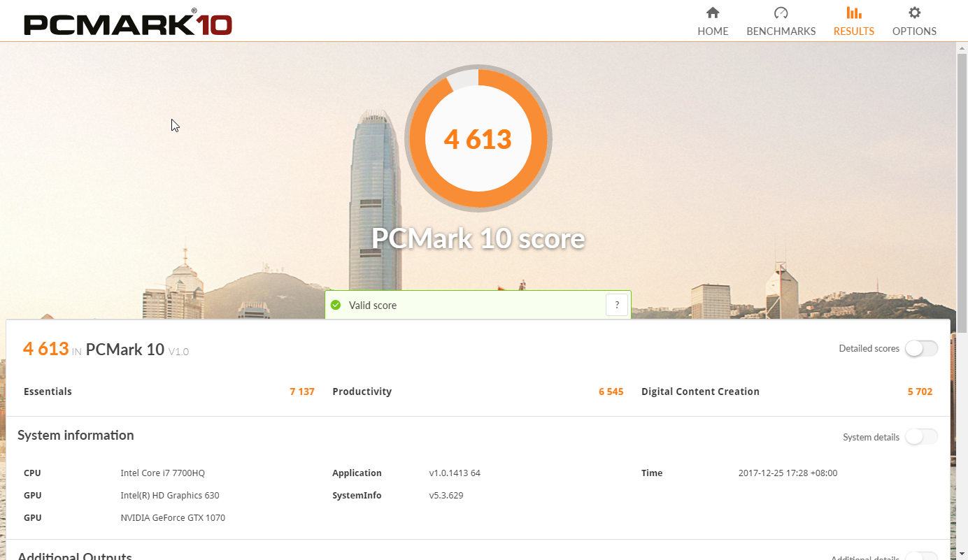Click the Detailed scores label
Image resolution: width=968 pixels, height=560 pixels.
pos(869,348)
